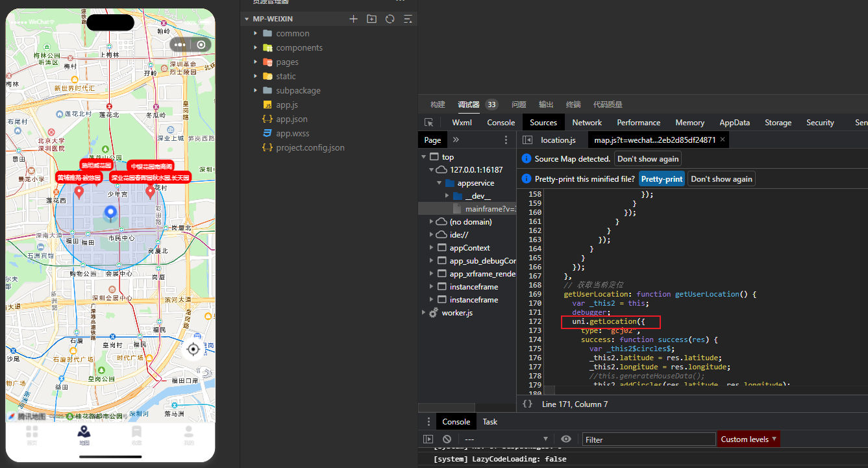Open app.wxss in the explorer
This screenshot has height=468, width=868.
pyautogui.click(x=292, y=133)
